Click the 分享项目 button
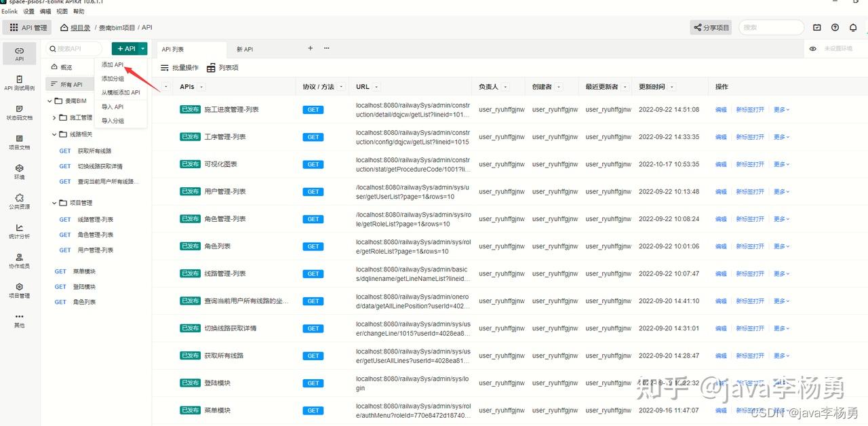The width and height of the screenshot is (868, 426). (x=709, y=27)
